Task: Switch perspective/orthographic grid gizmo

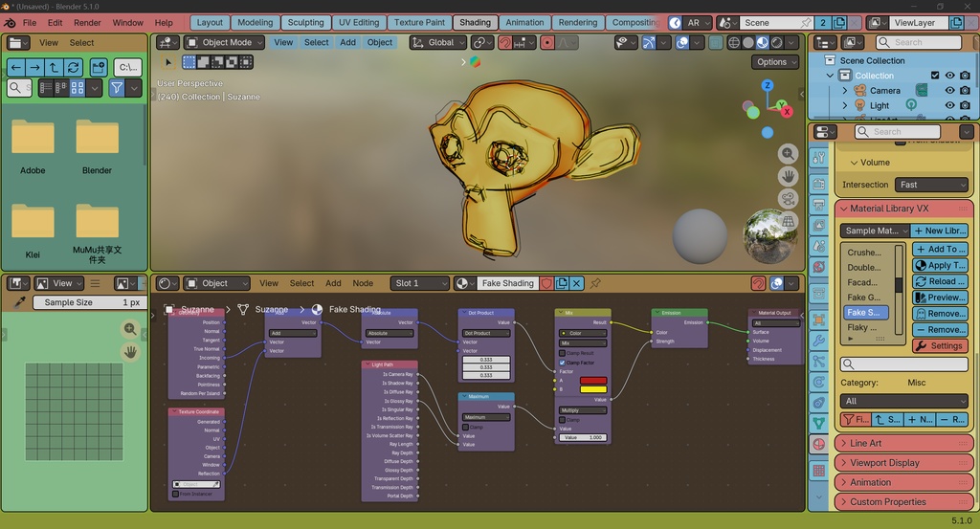Action: click(x=789, y=222)
